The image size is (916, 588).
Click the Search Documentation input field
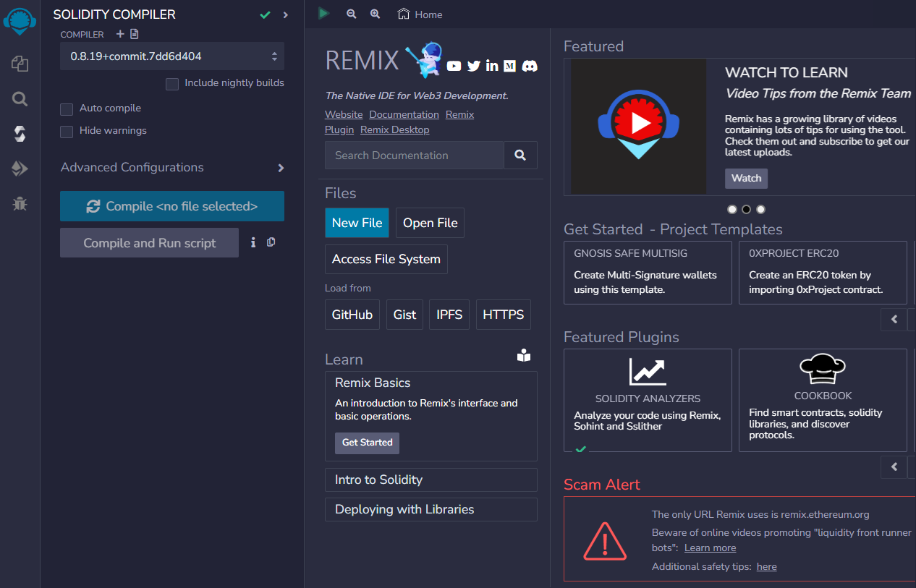tap(415, 155)
